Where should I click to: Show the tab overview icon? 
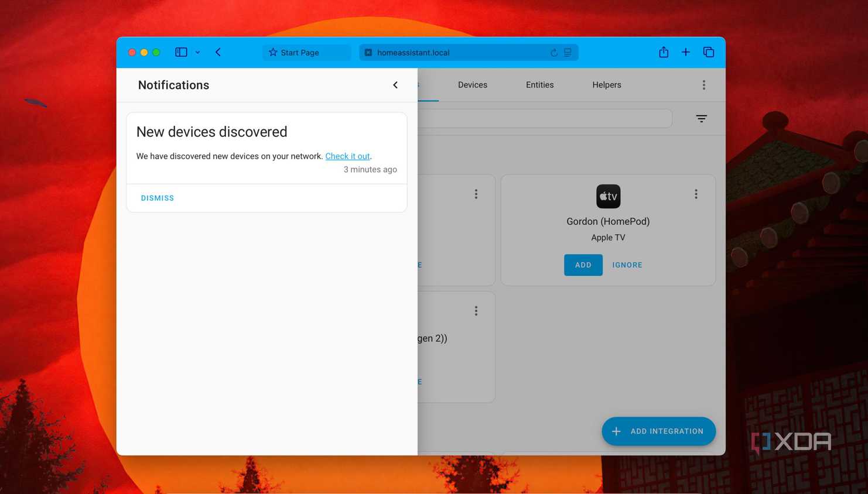[x=709, y=52]
